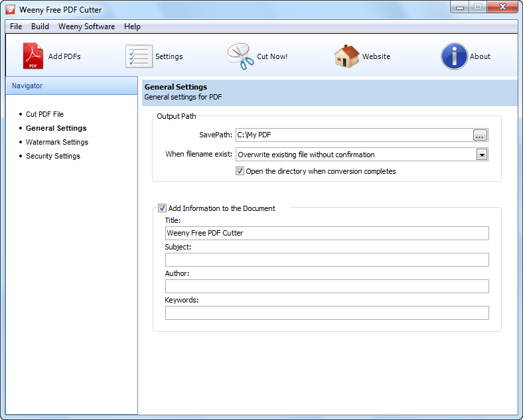Open the File menu
The height and width of the screenshot is (420, 523).
[x=16, y=27]
